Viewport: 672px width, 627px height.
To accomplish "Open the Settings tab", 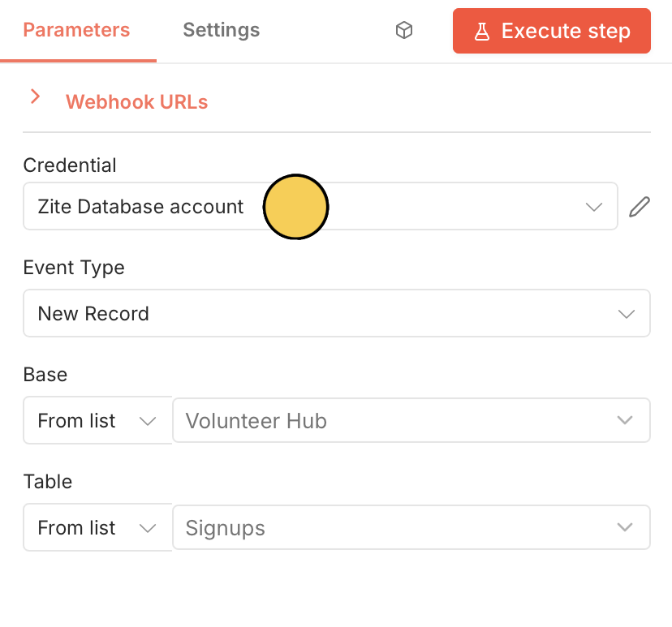I will (x=221, y=31).
